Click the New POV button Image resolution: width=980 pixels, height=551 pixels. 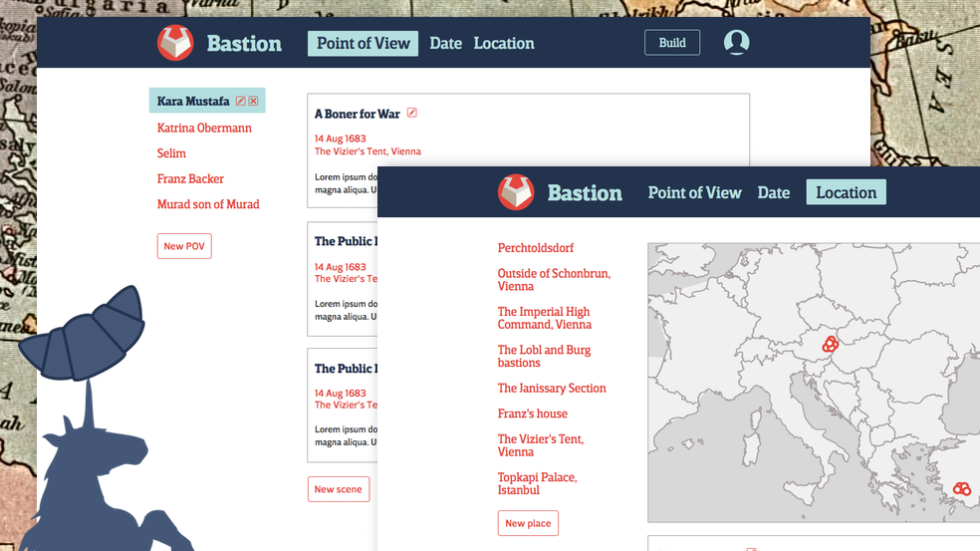[184, 246]
